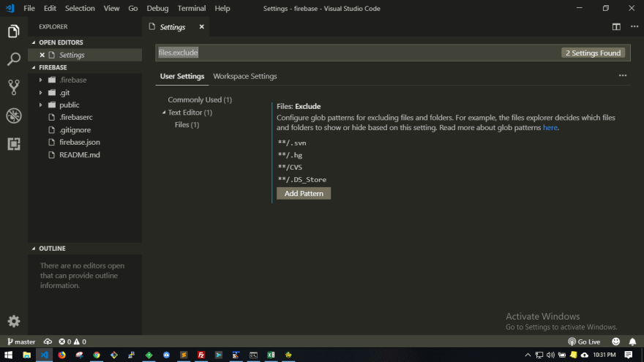Open the Source Control view
Viewport: 644px width, 362px height.
click(x=14, y=87)
